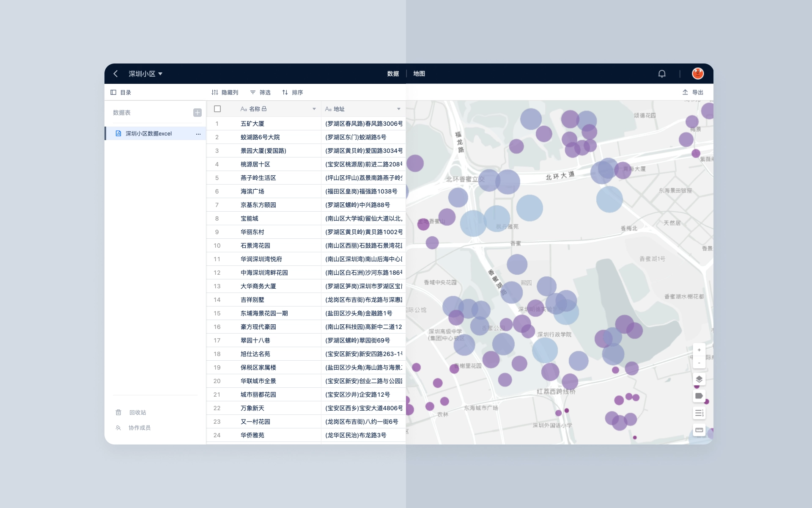Add a new data table with plus icon
Screen dimensions: 812x508
[x=197, y=113]
